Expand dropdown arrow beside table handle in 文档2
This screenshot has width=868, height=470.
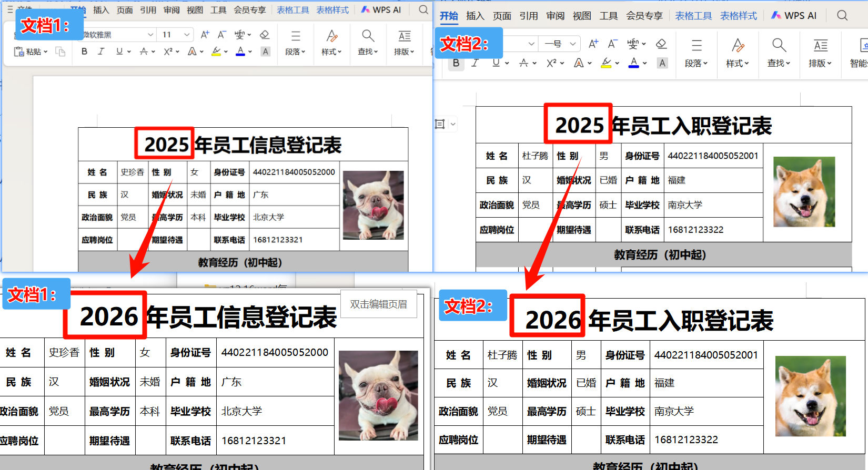[453, 125]
